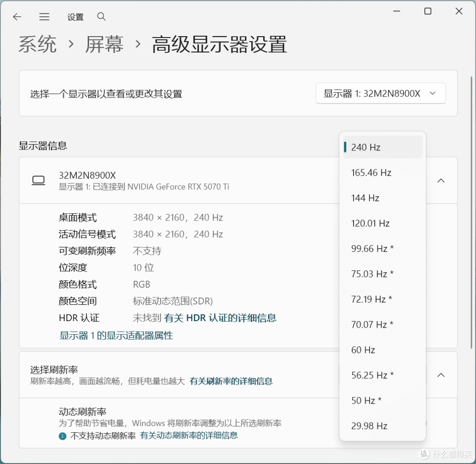
Task: Open 显示器 1 的显示适配器属性 link
Action: [116, 336]
